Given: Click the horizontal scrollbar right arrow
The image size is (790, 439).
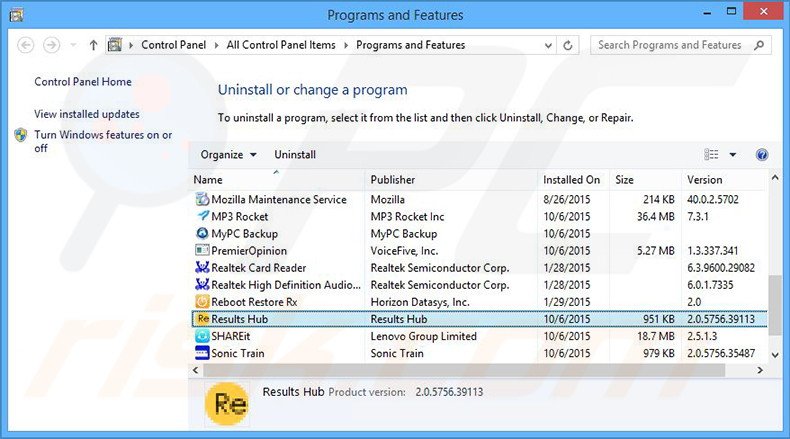Looking at the screenshot, I should coord(760,370).
